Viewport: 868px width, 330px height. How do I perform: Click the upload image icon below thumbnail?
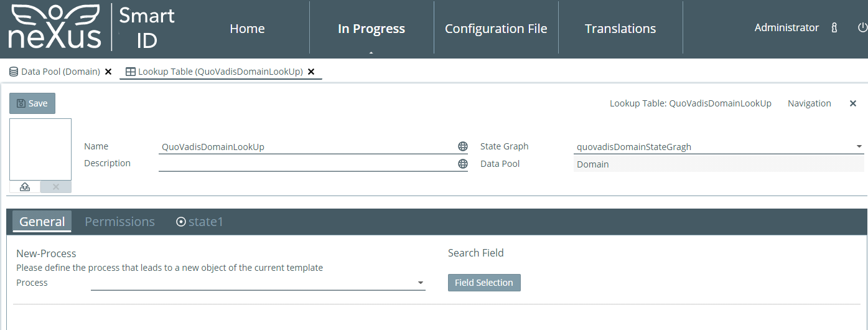click(x=25, y=187)
